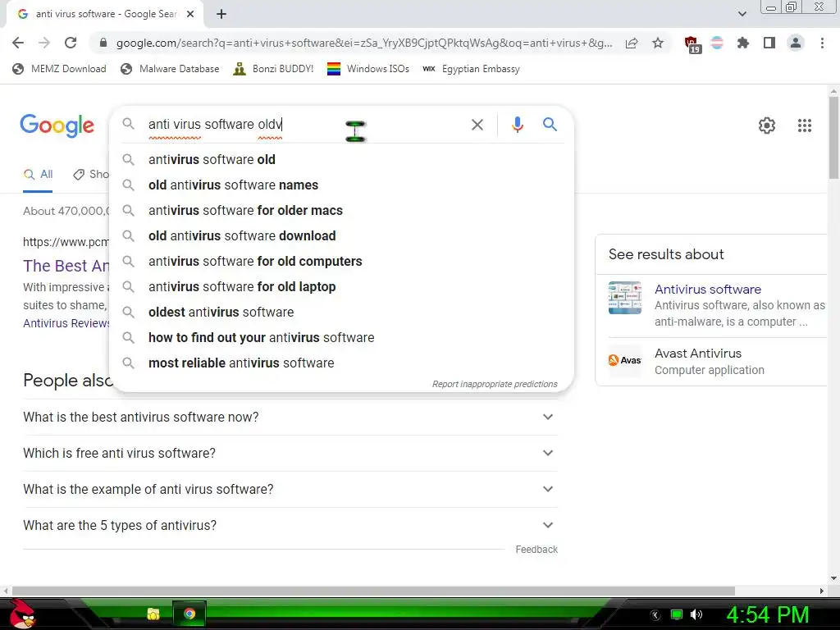Reload the page
The image size is (840, 630).
pyautogui.click(x=71, y=43)
